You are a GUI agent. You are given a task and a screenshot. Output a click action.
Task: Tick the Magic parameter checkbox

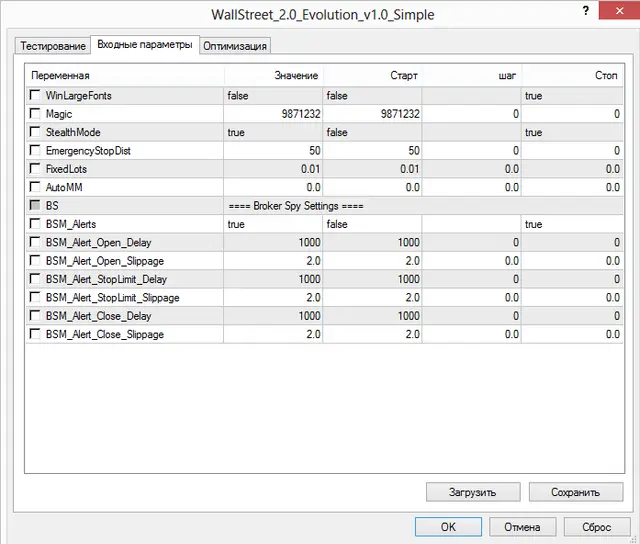(x=35, y=113)
